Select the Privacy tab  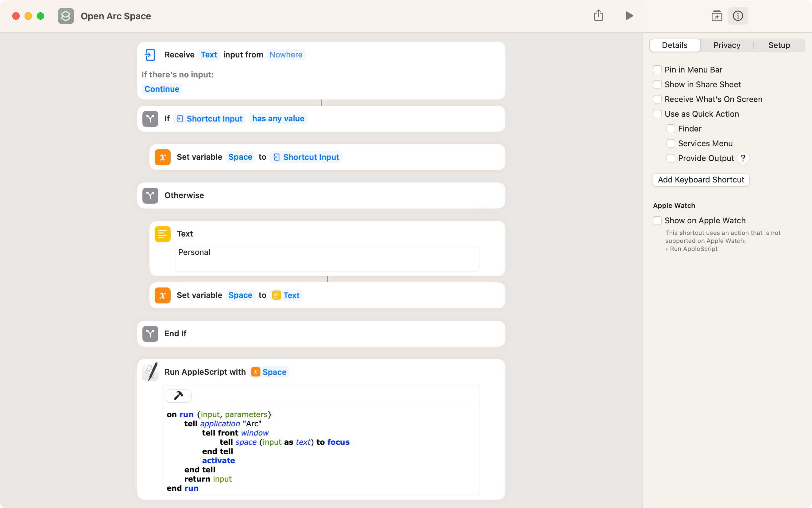click(727, 45)
